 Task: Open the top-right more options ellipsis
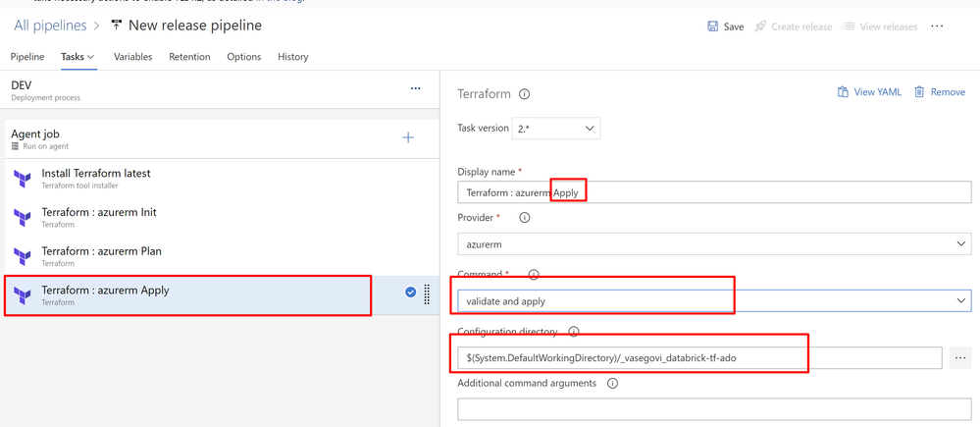pyautogui.click(x=937, y=27)
